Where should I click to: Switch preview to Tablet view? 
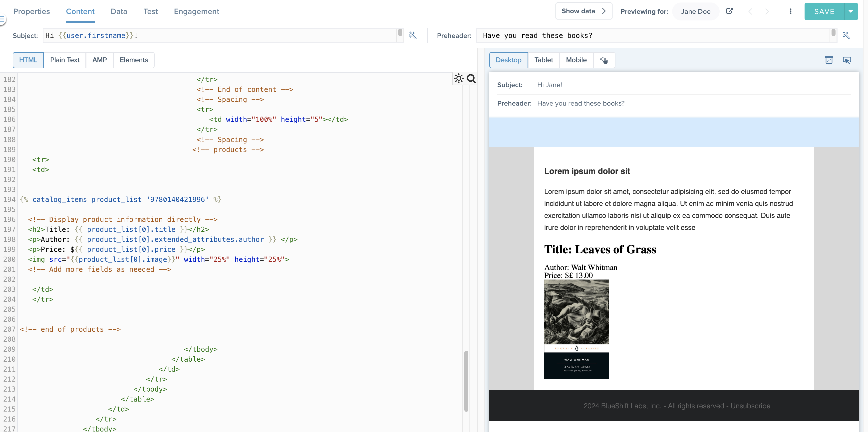coord(544,60)
